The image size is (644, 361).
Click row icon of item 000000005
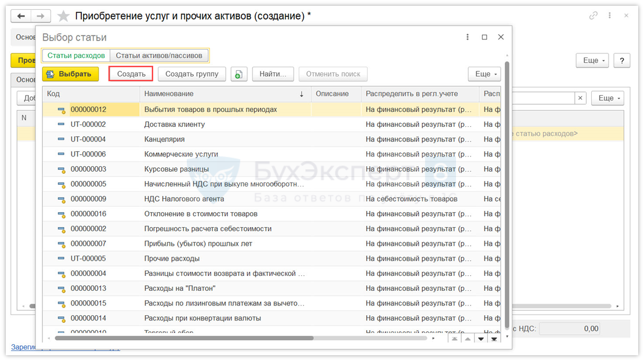tap(61, 185)
